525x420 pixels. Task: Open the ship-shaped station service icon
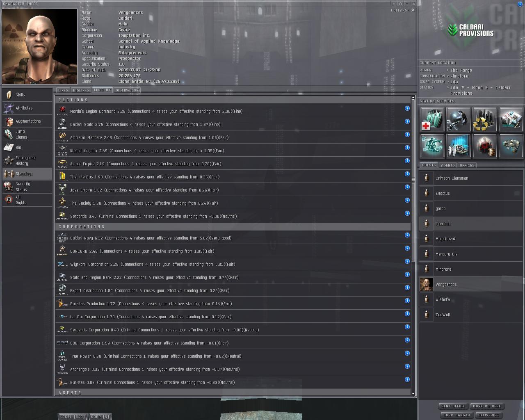(x=511, y=146)
